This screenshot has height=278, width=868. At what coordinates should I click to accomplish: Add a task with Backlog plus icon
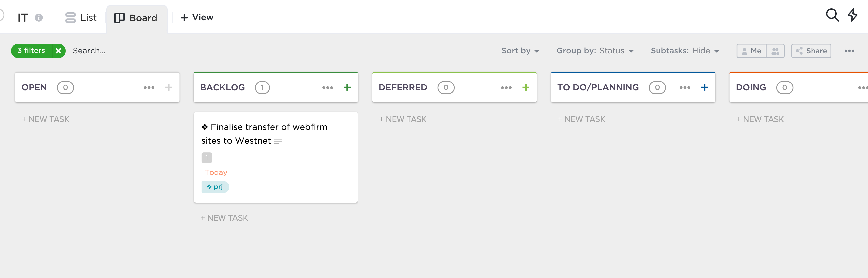point(347,87)
